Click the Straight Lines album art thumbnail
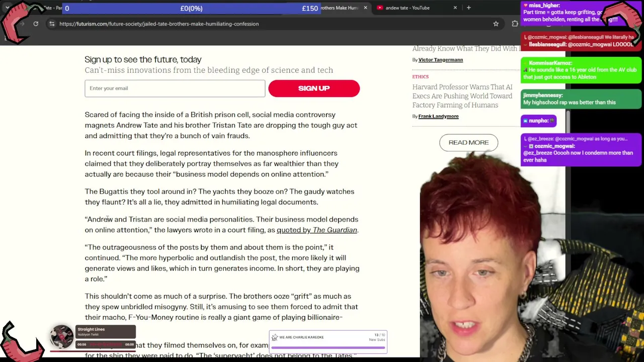Screen dimensions: 644x362 coord(62,336)
